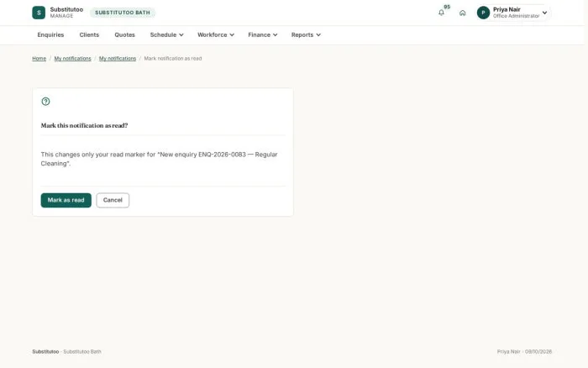588x368 pixels.
Task: Open the Workforce dropdown menu
Action: pyautogui.click(x=216, y=35)
